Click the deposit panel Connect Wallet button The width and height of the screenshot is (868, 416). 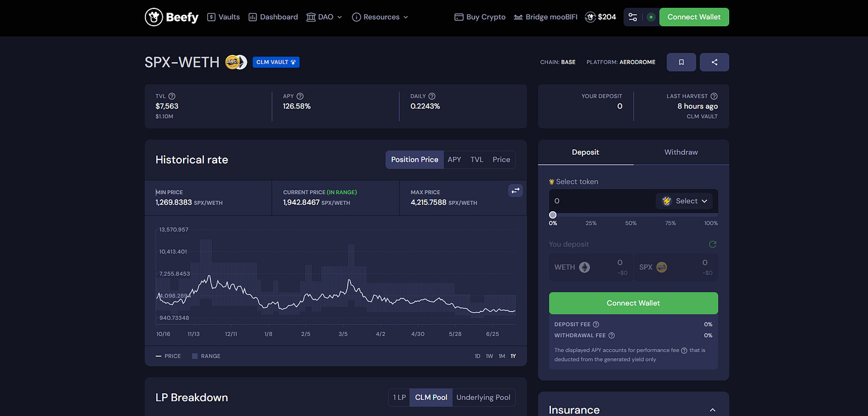pos(633,303)
